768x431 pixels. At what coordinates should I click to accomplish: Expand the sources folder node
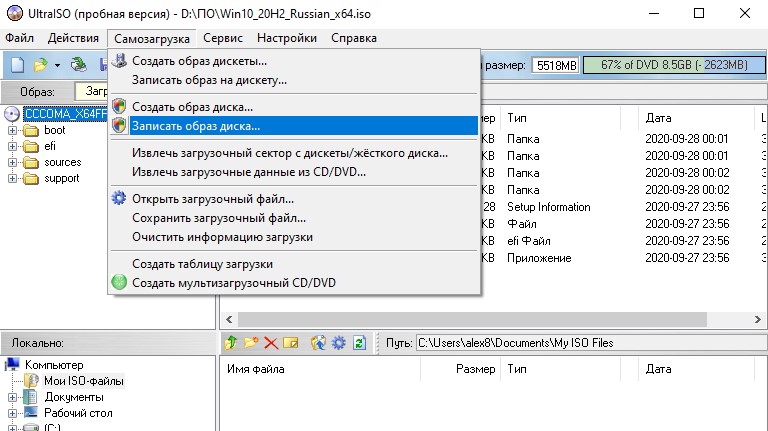click(x=12, y=163)
